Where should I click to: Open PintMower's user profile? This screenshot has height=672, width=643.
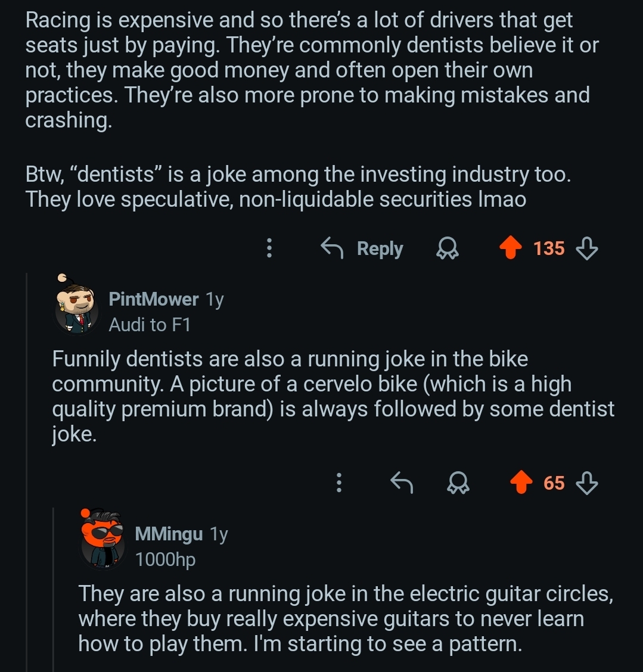[x=153, y=299]
